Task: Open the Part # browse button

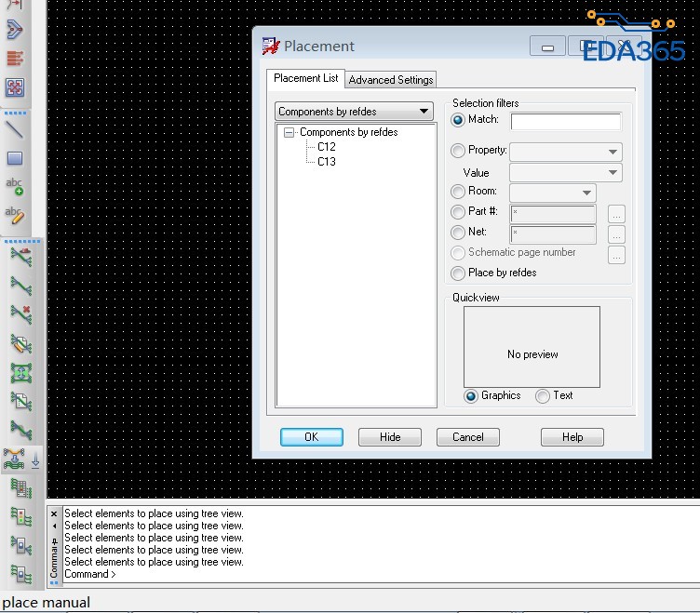Action: pyautogui.click(x=616, y=214)
